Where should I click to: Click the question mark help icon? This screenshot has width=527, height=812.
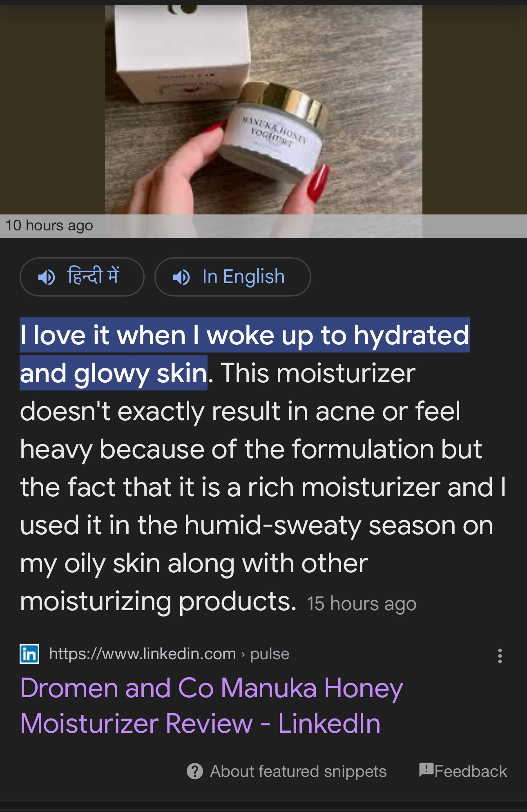coord(195,771)
